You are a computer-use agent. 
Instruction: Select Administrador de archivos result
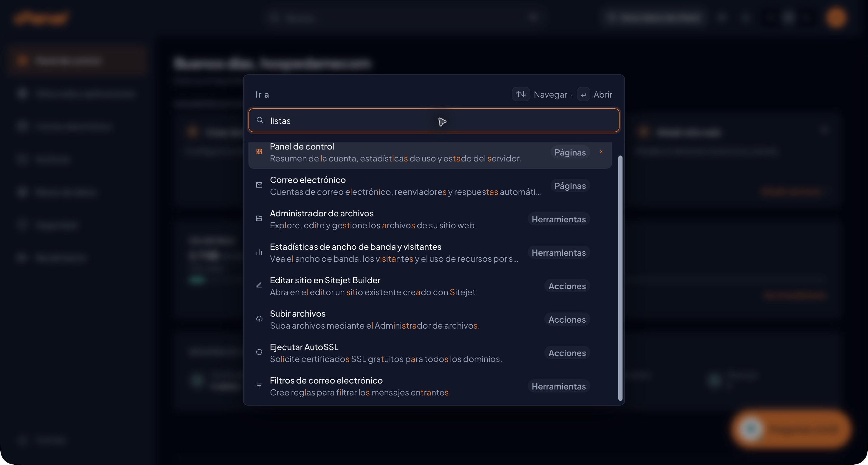click(x=430, y=219)
